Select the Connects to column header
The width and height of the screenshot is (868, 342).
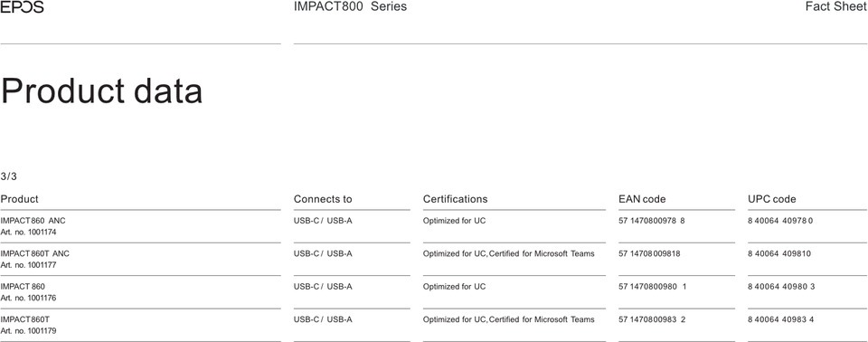pos(323,199)
